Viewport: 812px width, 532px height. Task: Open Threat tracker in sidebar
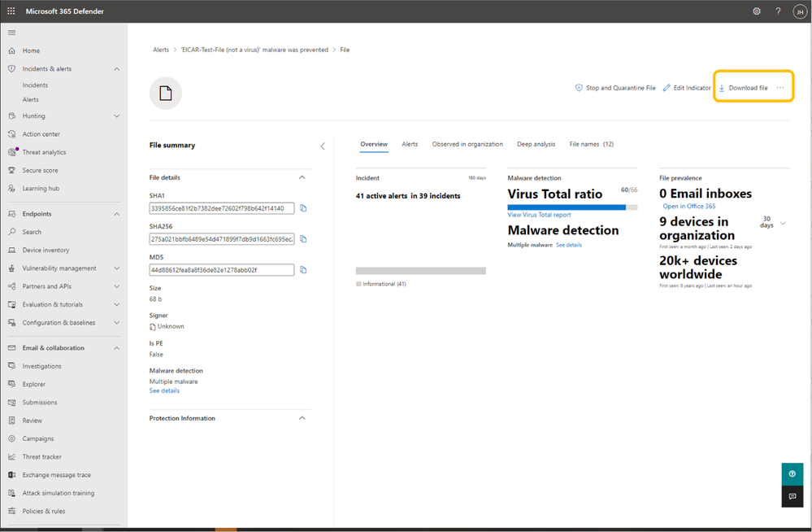pos(41,457)
